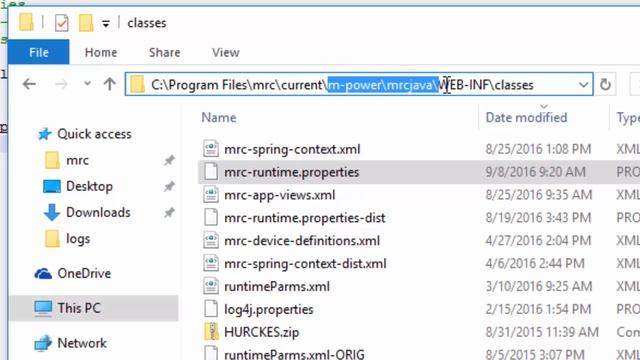Open the File ribbon tab
The image size is (640, 360).
click(39, 52)
